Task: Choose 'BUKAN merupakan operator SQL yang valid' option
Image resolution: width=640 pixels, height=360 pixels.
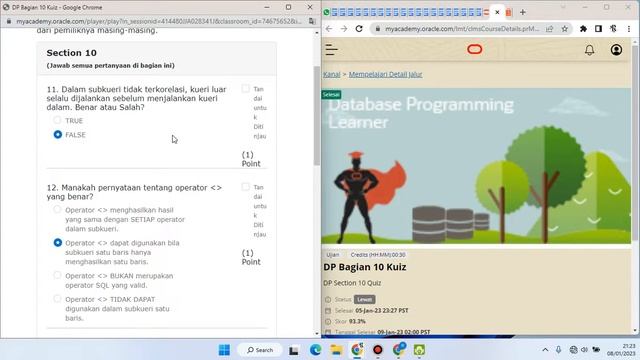Action: [x=57, y=275]
